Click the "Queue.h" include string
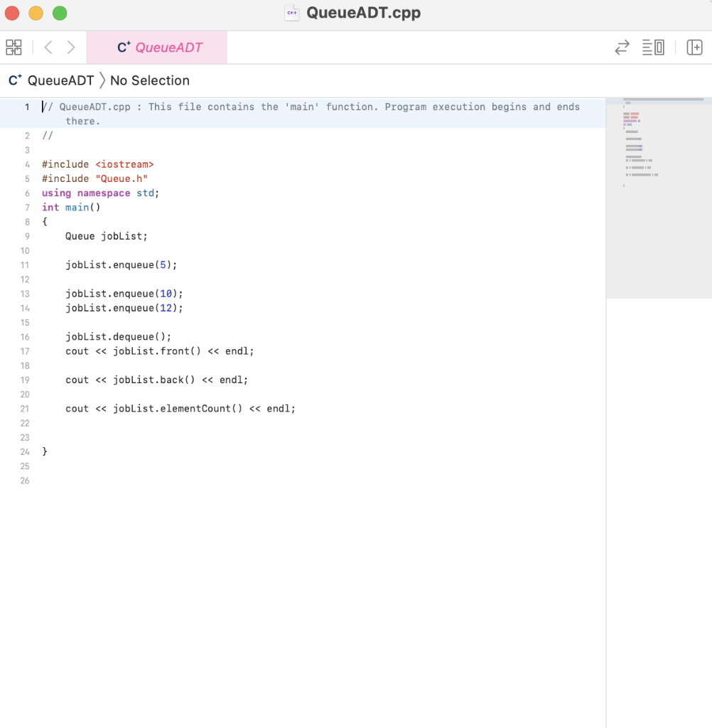712x728 pixels. click(122, 178)
